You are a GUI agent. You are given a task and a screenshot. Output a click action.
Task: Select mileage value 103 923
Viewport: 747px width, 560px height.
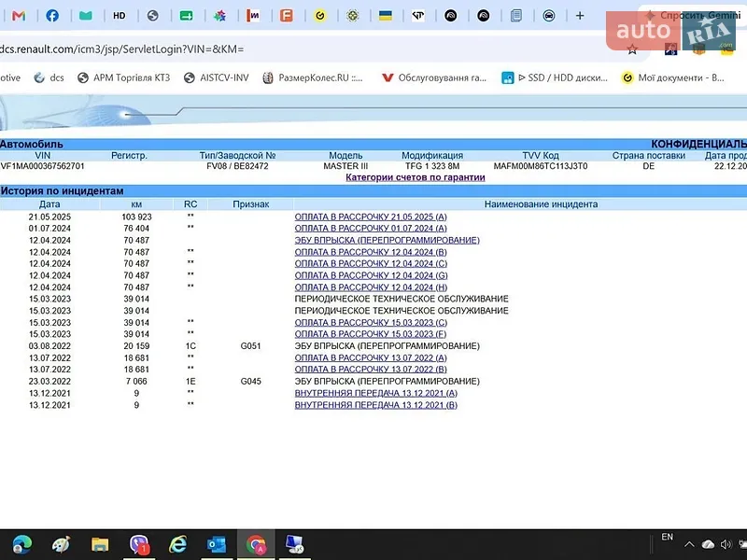pyautogui.click(x=136, y=217)
